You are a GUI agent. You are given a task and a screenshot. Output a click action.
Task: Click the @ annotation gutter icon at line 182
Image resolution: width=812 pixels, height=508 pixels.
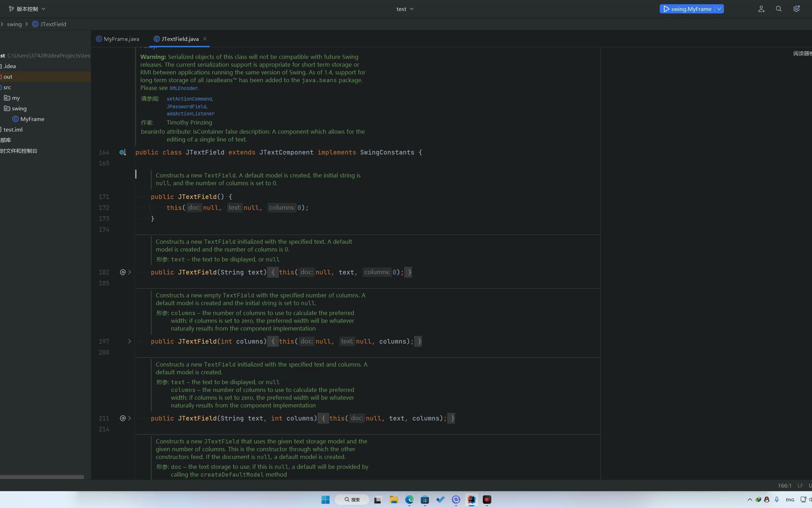123,272
